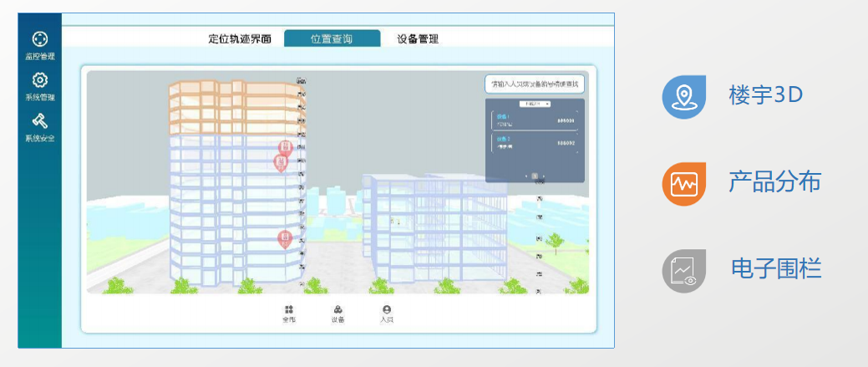Open 监控管理 monitoring icon in sidebar
868x367 pixels.
pos(39,39)
